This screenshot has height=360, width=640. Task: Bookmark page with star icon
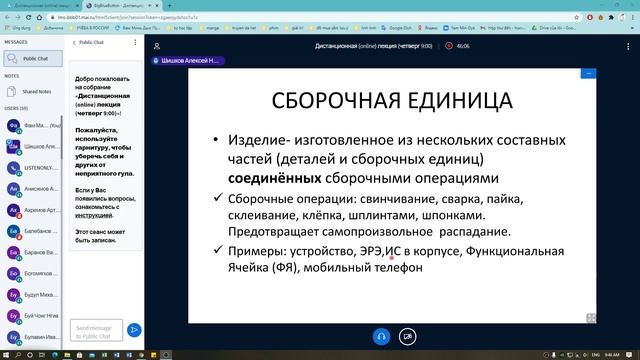[577, 18]
